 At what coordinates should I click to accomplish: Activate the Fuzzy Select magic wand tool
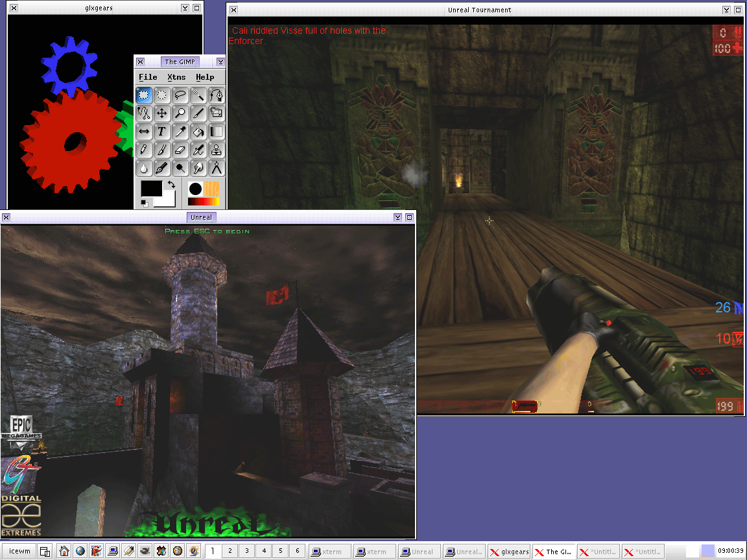[198, 95]
